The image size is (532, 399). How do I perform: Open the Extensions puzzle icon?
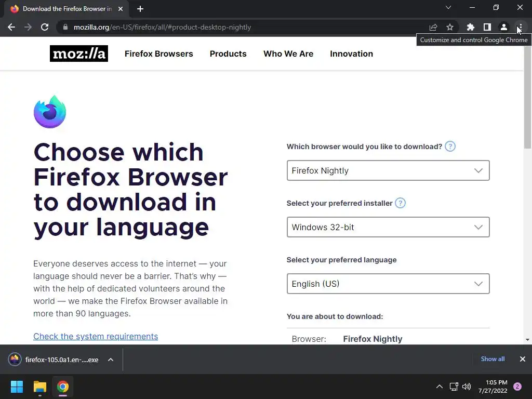pyautogui.click(x=471, y=27)
